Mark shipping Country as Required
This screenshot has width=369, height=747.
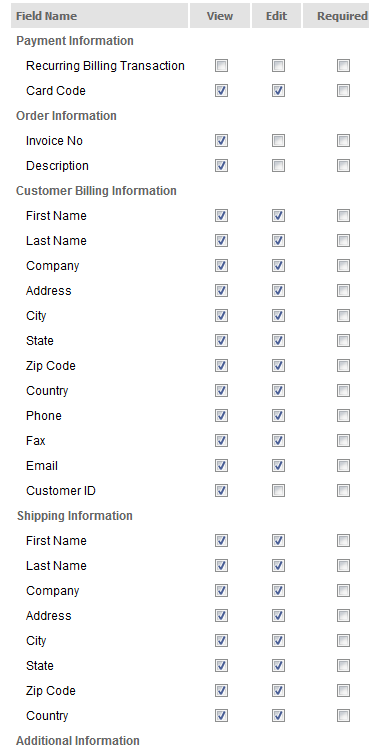(343, 716)
